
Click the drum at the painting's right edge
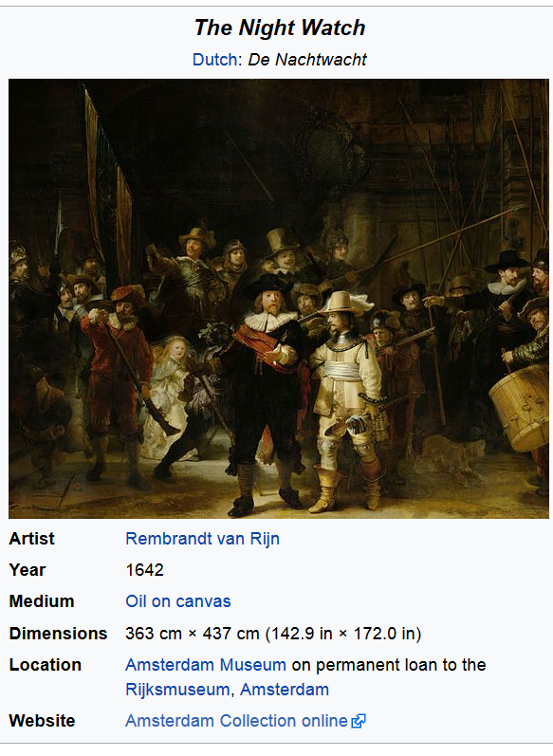tap(520, 408)
